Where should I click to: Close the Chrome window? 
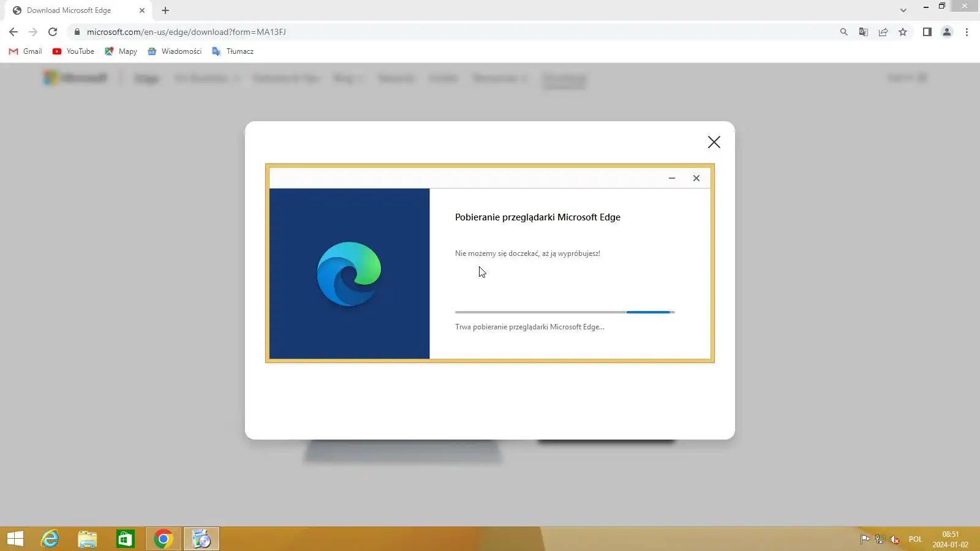965,7
